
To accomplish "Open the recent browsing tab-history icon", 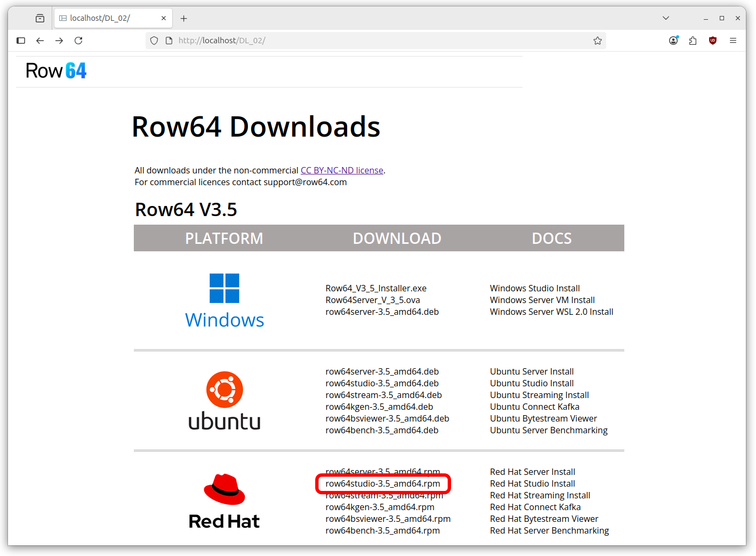I will [x=40, y=18].
